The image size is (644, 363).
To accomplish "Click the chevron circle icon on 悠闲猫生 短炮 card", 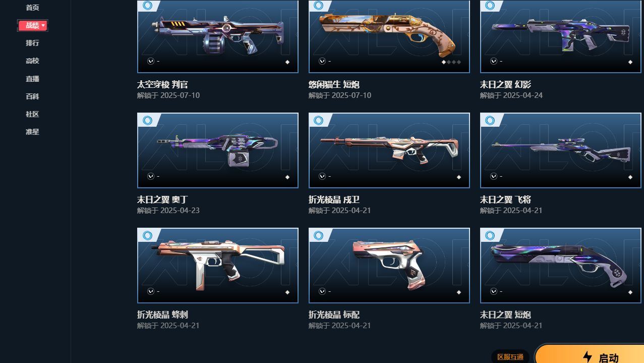I will pos(322,61).
